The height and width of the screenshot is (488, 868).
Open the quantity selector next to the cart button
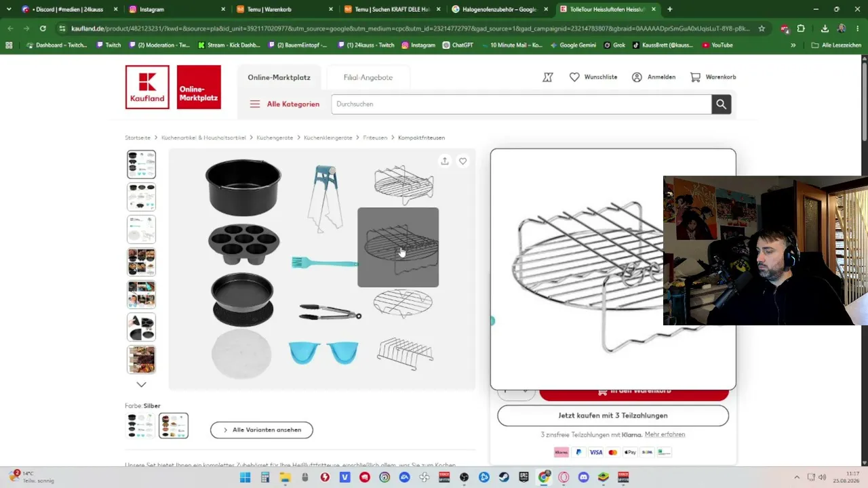pyautogui.click(x=517, y=392)
